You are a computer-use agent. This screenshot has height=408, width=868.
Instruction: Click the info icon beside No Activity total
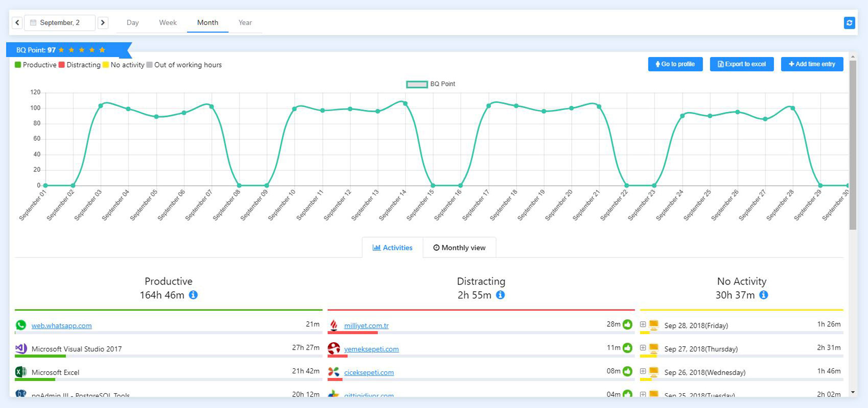tap(763, 295)
